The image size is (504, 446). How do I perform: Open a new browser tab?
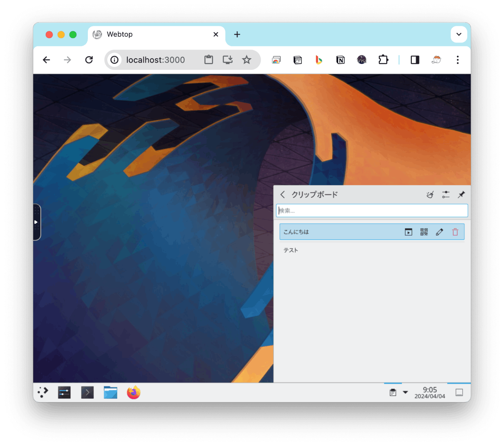point(237,35)
